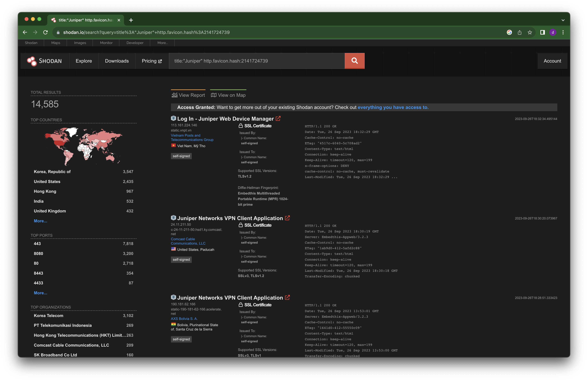
Task: Click the Shodan logo in the header
Action: tap(44, 61)
